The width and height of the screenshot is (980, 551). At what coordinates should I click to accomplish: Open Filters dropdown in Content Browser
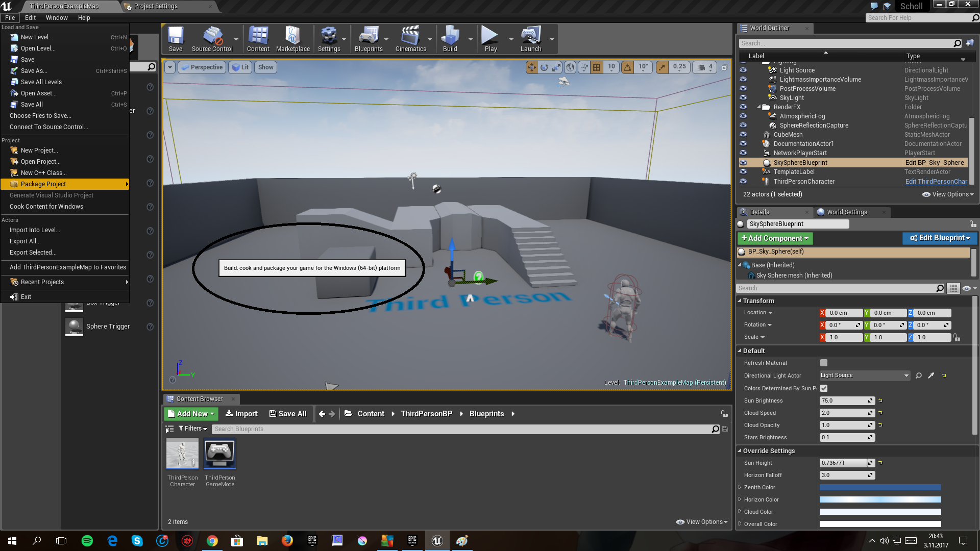[x=192, y=429]
